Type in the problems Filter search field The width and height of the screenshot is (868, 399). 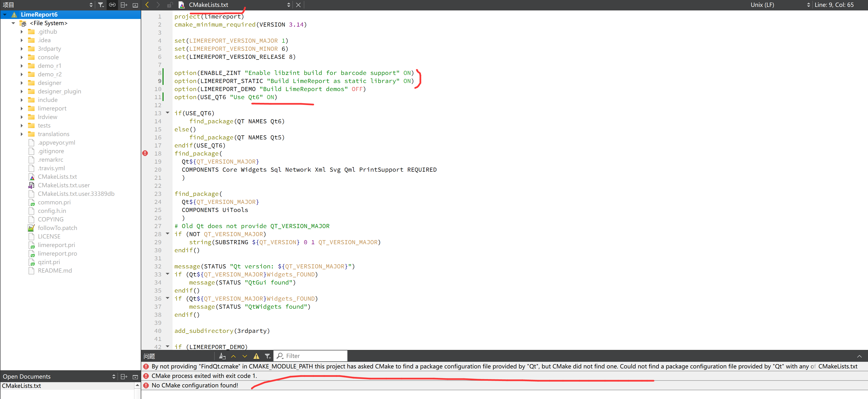click(310, 356)
